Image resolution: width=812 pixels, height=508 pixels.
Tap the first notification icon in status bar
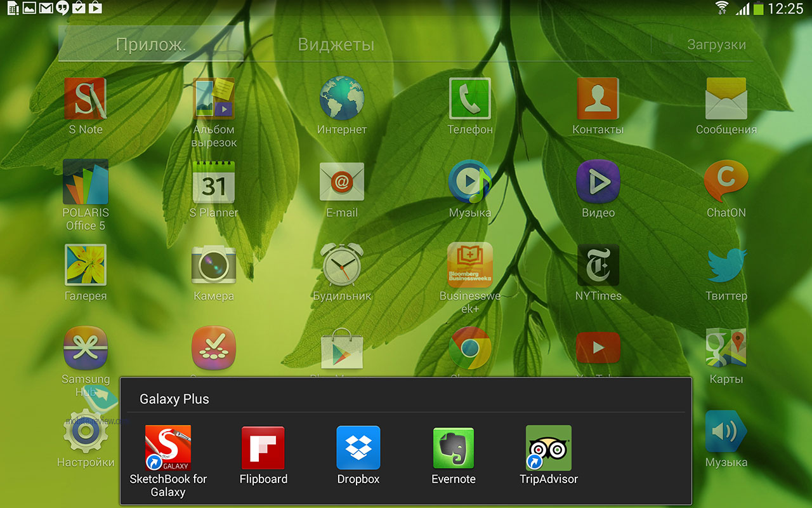pos(13,8)
